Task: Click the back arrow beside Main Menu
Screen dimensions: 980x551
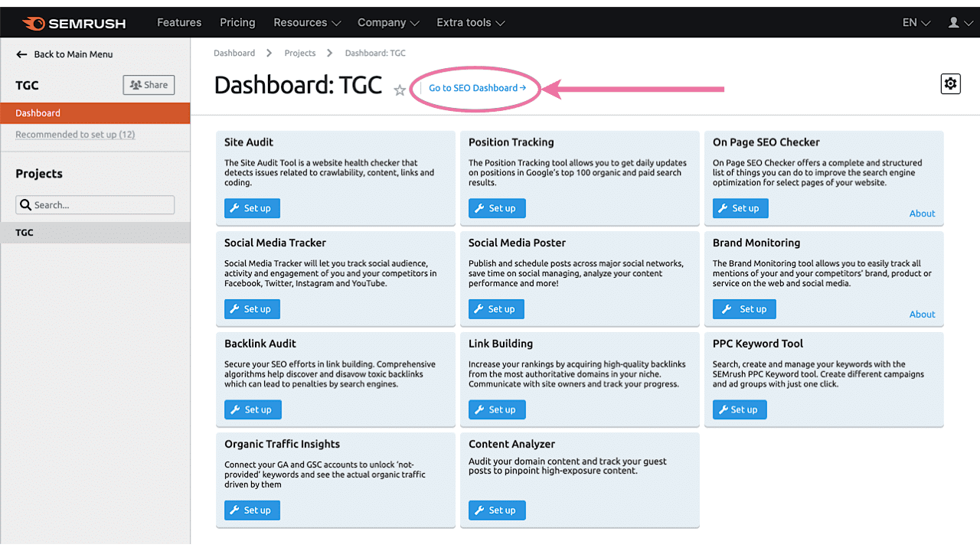Action: click(23, 54)
